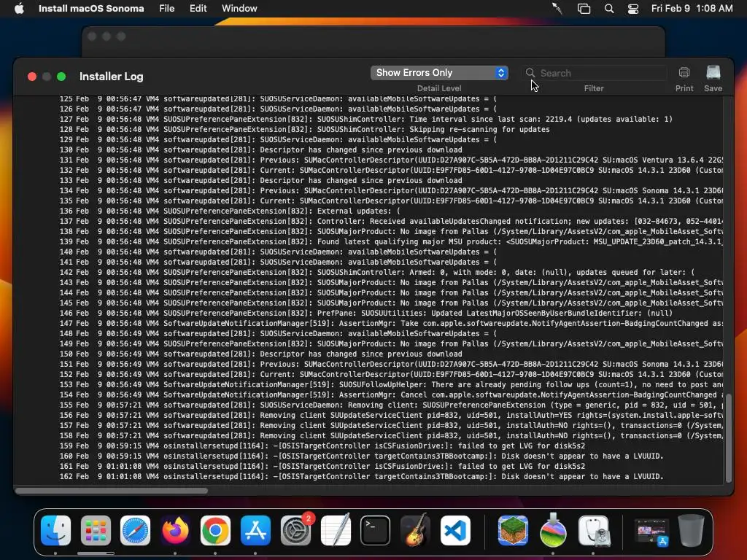The height and width of the screenshot is (560, 747).
Task: Click the magnifier icon in Filter search field
Action: pyautogui.click(x=530, y=73)
